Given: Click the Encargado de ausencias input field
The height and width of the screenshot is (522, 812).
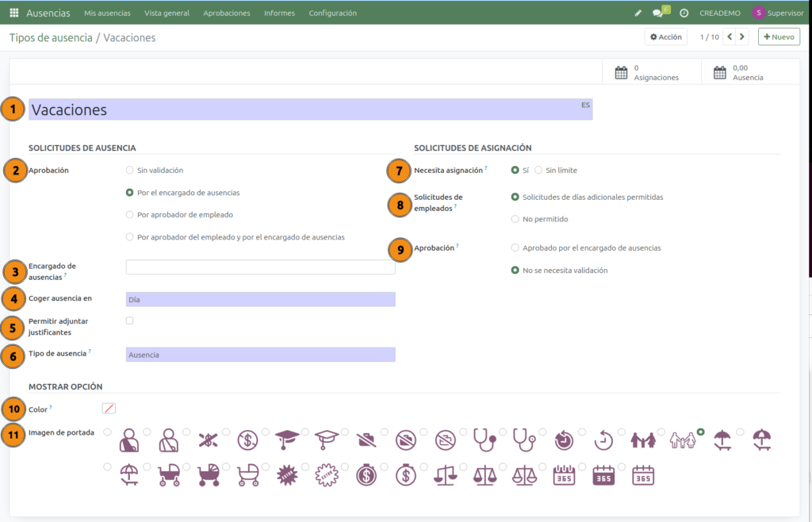Looking at the screenshot, I should click(260, 267).
